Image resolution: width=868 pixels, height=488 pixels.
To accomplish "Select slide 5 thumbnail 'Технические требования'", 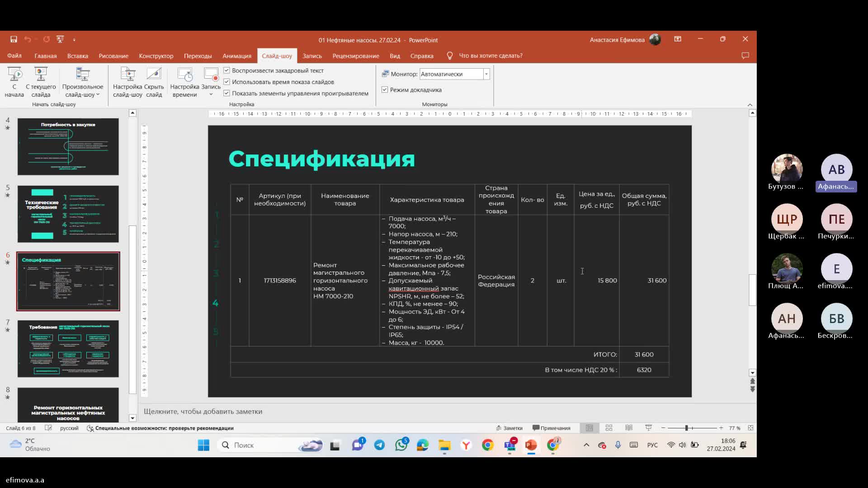I will 68,214.
